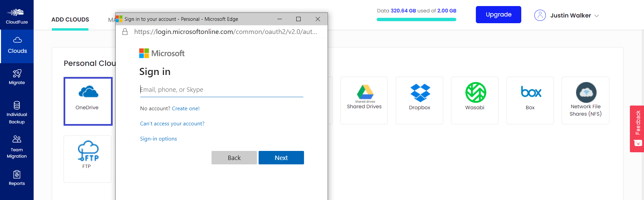Click the lock icon beside the URL
This screenshot has height=200, width=644.
pyautogui.click(x=125, y=32)
